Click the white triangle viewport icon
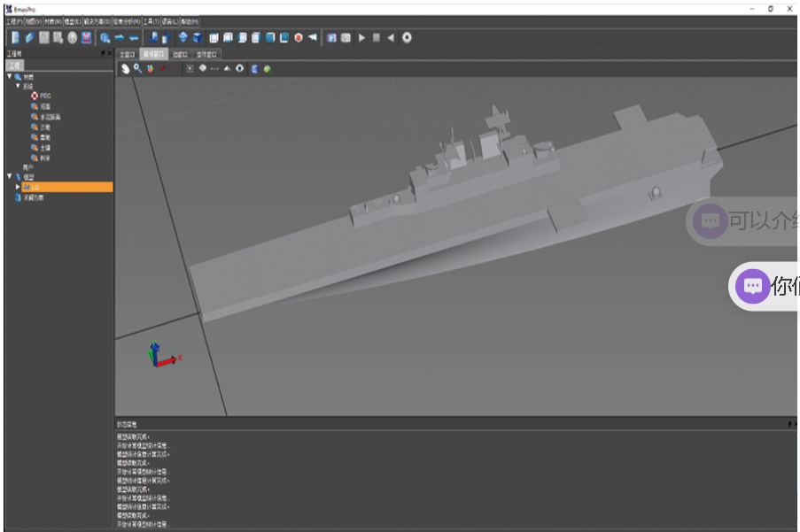Screen dimensions: 800x532 (x=227, y=68)
